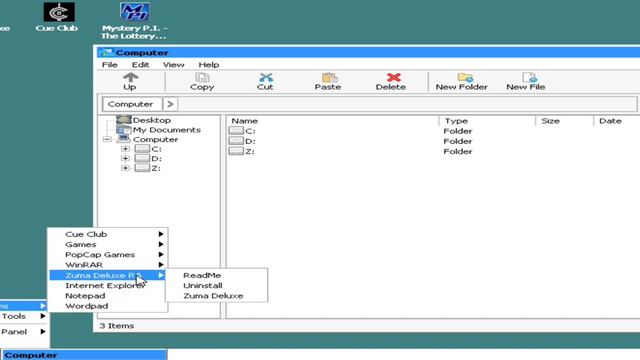Select the Computer icon in the tree
Viewport: 640px width, 360px height.
(124, 139)
